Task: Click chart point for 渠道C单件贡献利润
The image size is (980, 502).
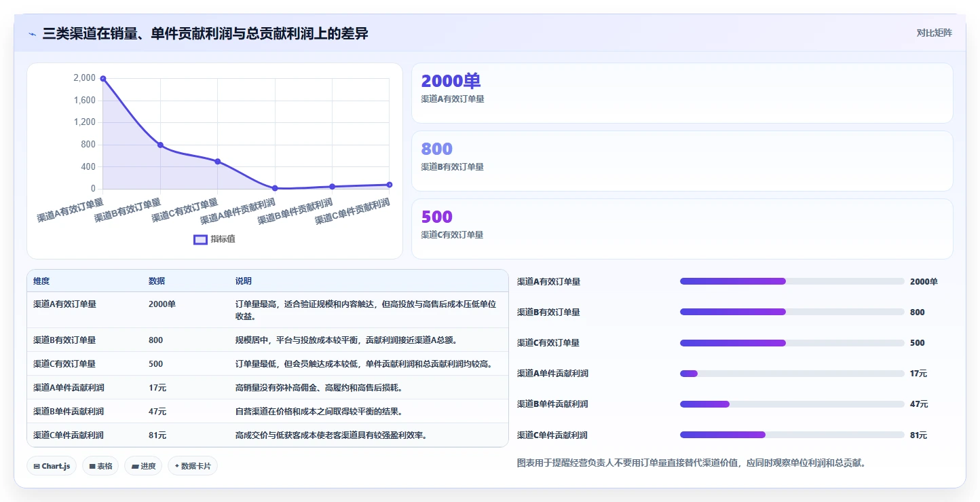Action: tap(389, 185)
